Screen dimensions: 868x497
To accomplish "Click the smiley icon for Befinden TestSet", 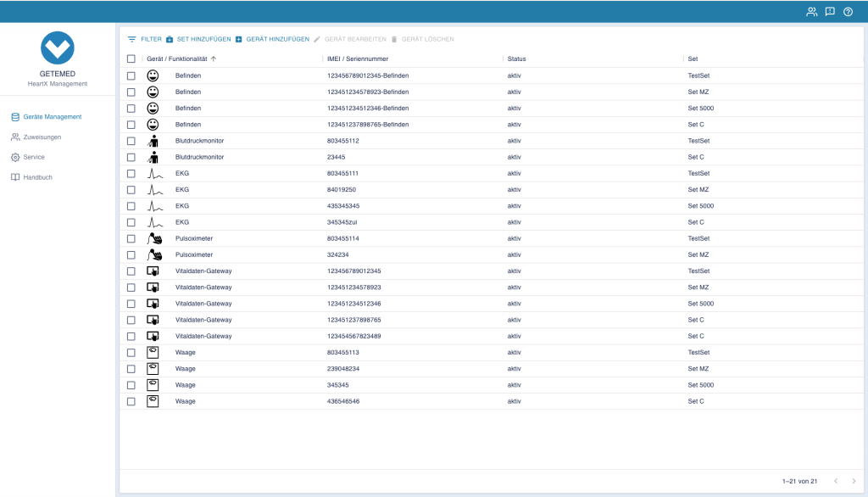I will tap(153, 75).
